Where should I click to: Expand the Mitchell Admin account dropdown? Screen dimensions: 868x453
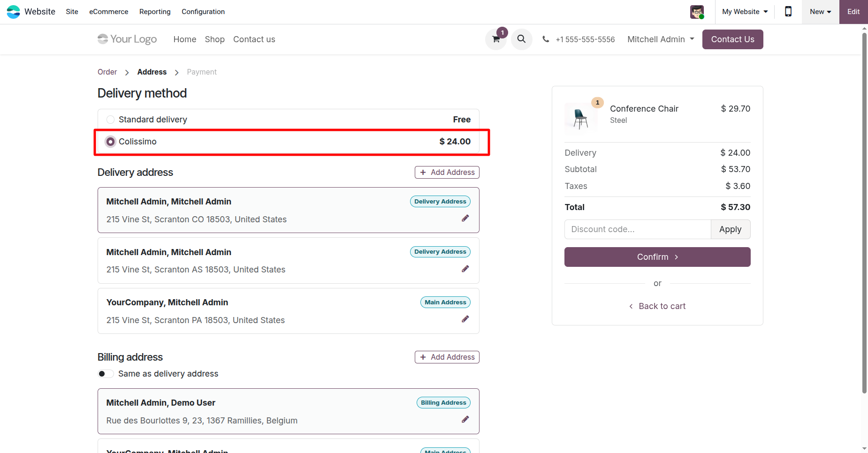point(661,39)
